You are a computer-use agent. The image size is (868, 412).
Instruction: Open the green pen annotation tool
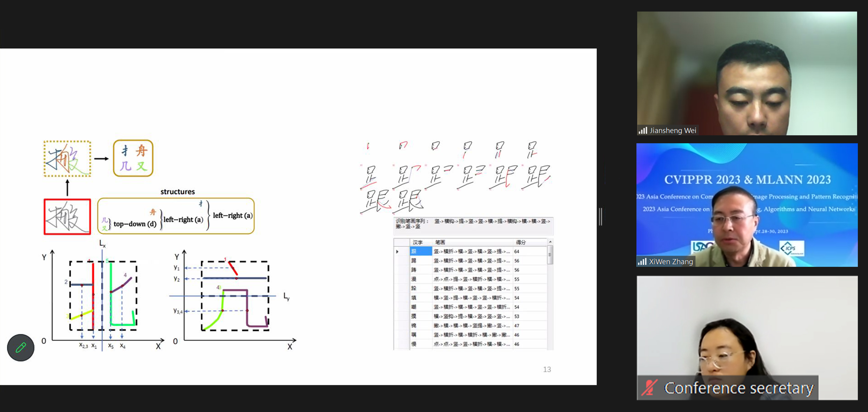tap(21, 348)
